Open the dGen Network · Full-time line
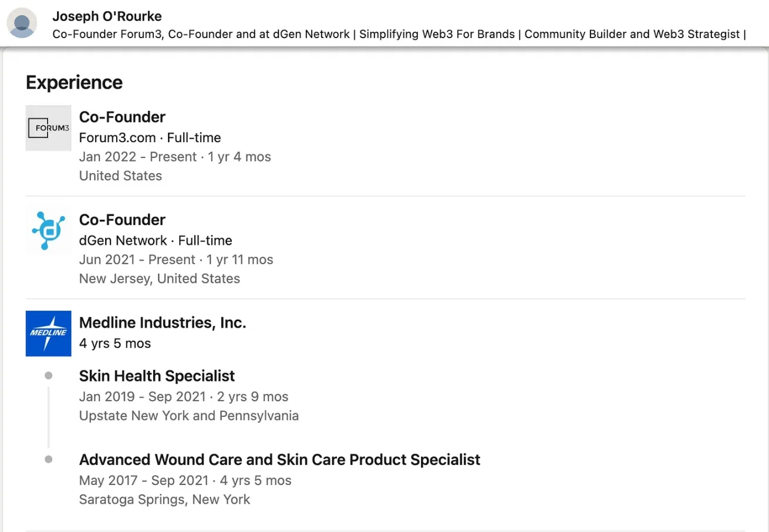The height and width of the screenshot is (532, 769). pos(156,241)
